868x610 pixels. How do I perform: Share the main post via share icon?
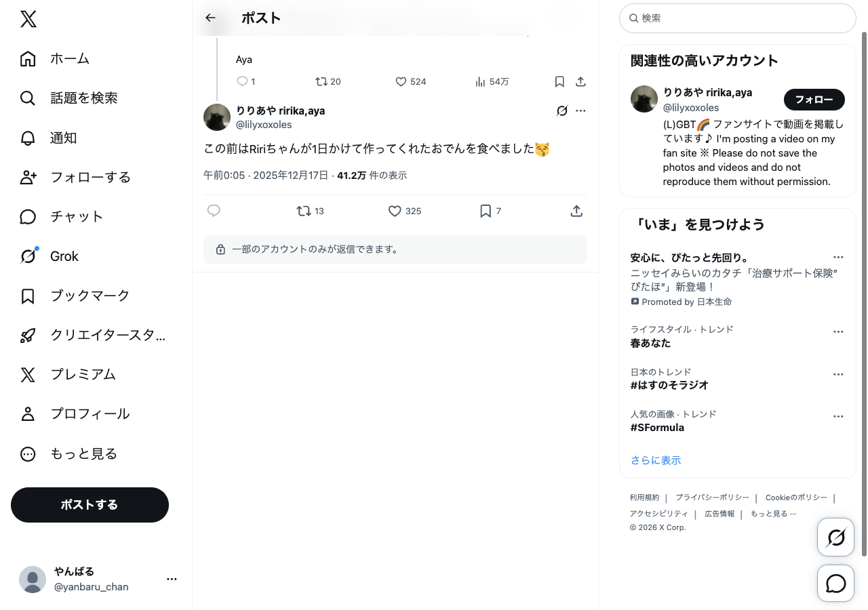[x=576, y=211]
